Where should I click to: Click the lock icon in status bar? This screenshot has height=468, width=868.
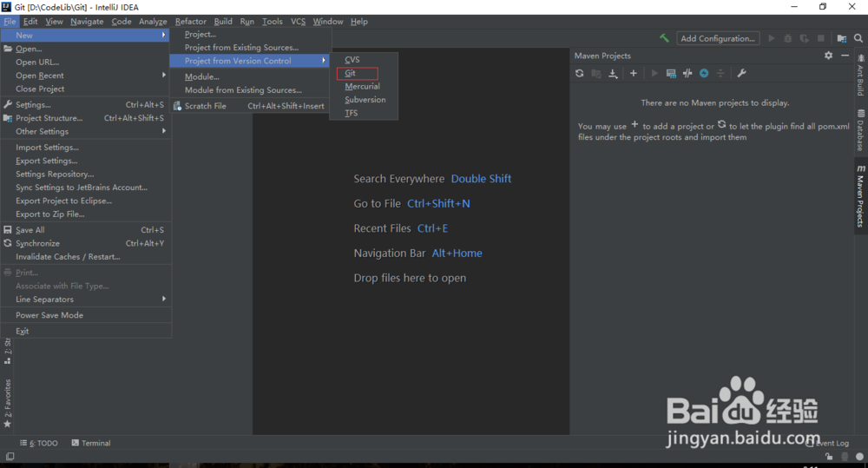coord(829,457)
